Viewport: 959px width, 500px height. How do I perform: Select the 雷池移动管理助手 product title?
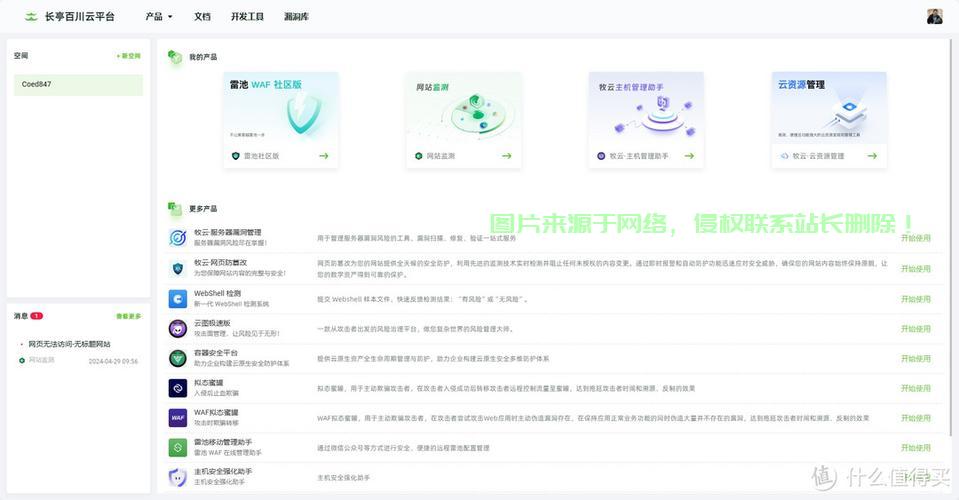point(223,443)
